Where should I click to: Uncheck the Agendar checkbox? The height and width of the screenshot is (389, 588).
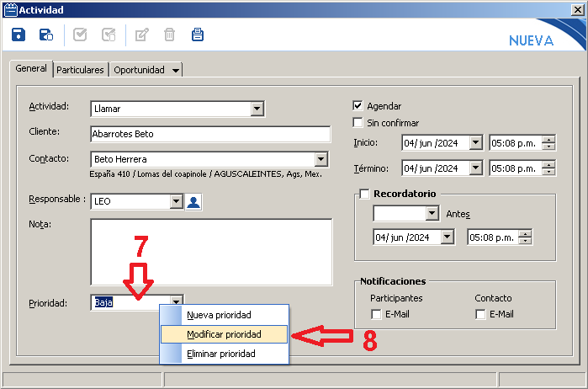[x=358, y=106]
